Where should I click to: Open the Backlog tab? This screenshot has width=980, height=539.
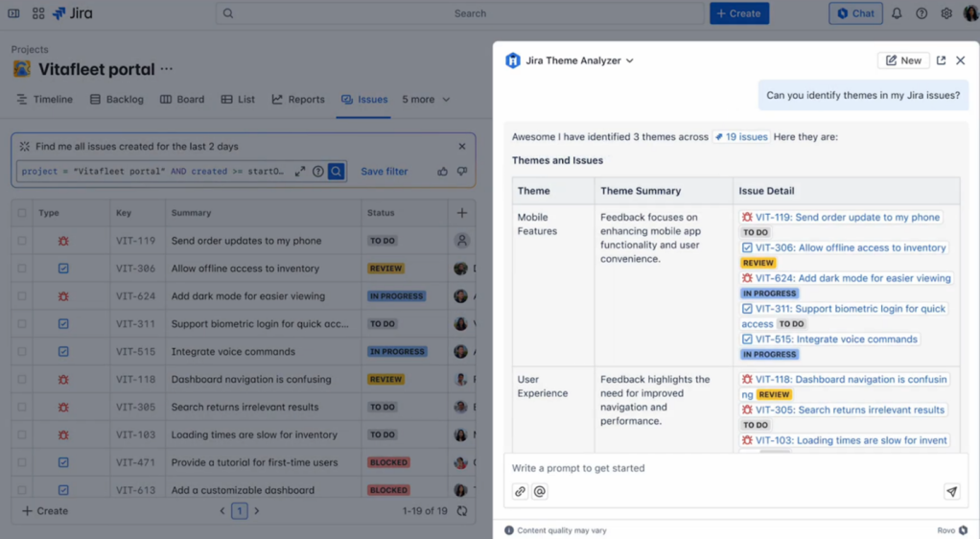point(117,100)
